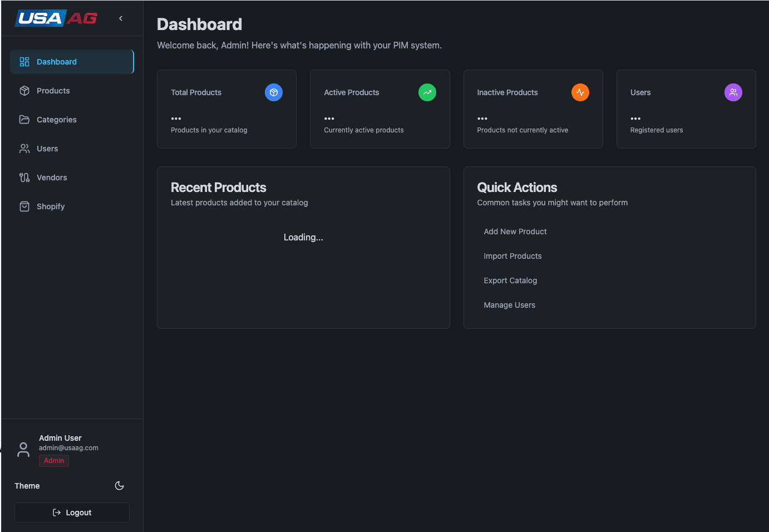Click the green Active Products trend icon

(427, 92)
